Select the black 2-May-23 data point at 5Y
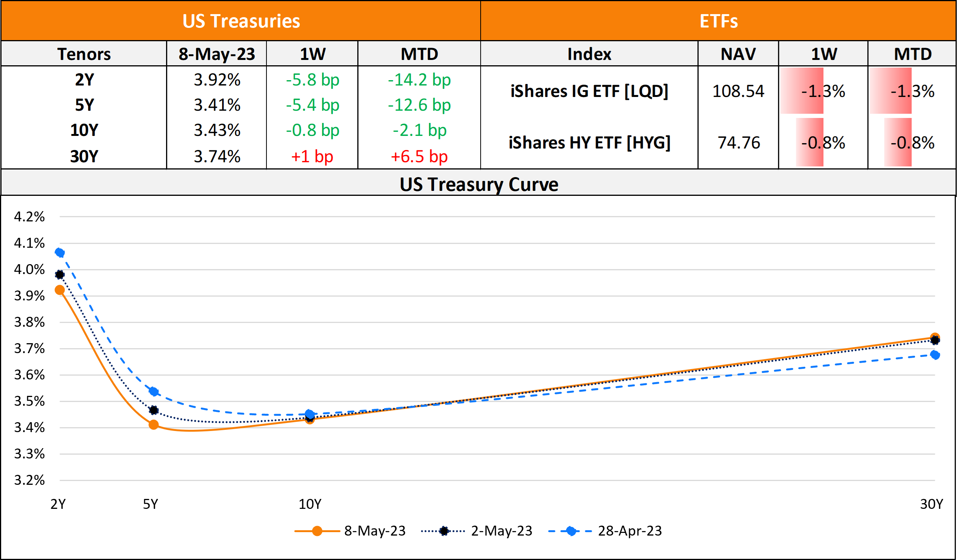The height and width of the screenshot is (560, 957). pyautogui.click(x=153, y=410)
